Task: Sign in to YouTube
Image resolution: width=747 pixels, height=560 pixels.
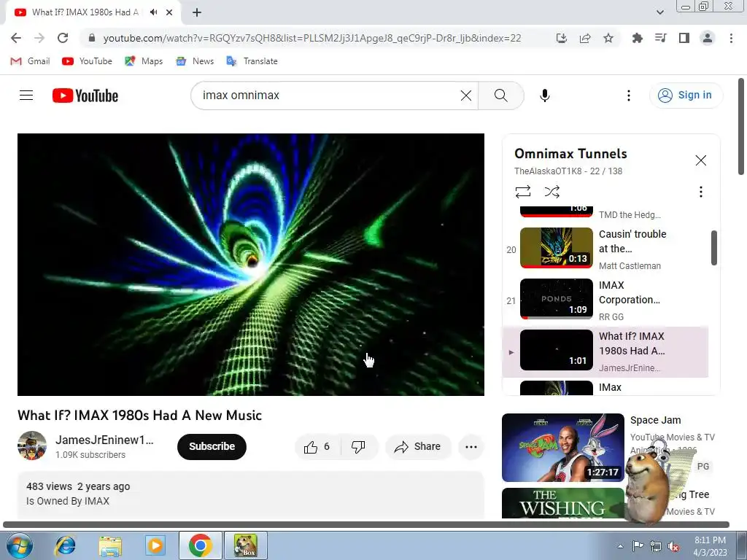Action: [x=686, y=96]
